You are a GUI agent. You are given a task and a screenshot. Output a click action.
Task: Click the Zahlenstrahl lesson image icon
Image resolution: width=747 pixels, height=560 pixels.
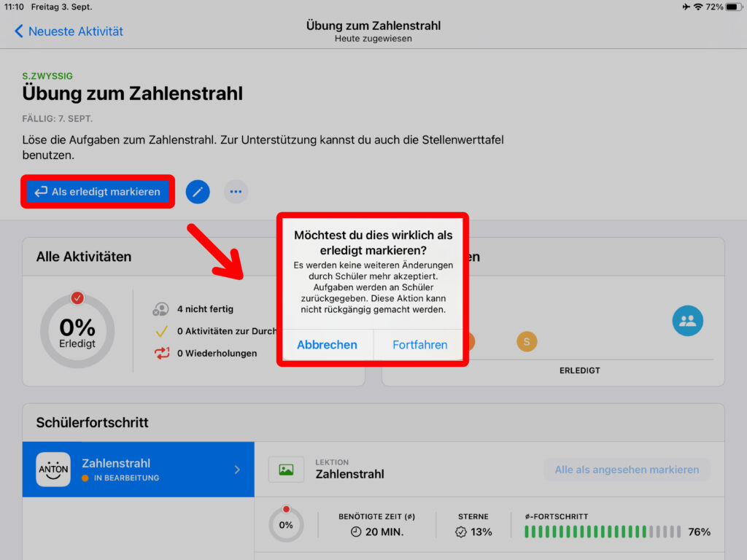point(286,470)
